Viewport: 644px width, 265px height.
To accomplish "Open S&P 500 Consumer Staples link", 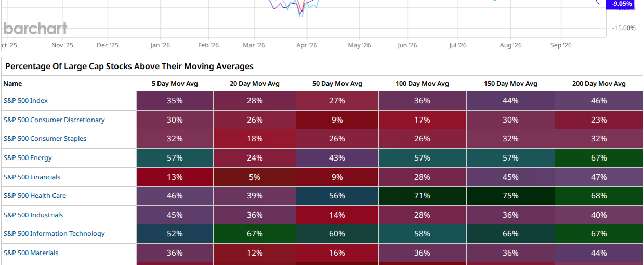I will pyautogui.click(x=45, y=139).
